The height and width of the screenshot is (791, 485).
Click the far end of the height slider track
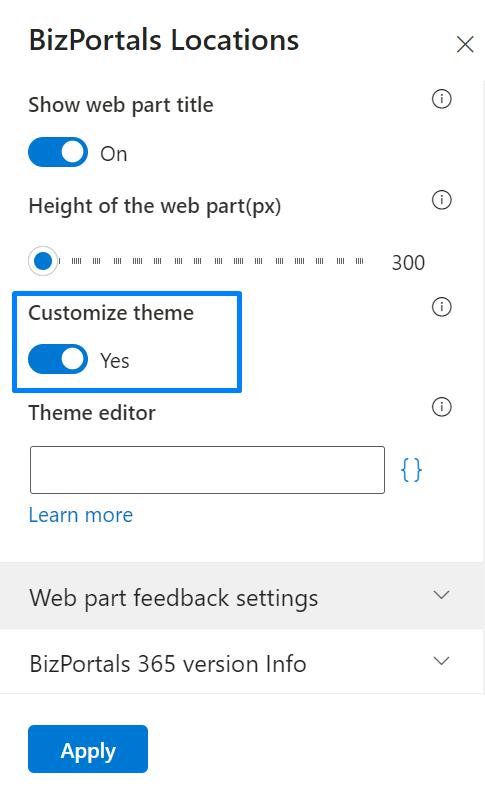(x=360, y=261)
